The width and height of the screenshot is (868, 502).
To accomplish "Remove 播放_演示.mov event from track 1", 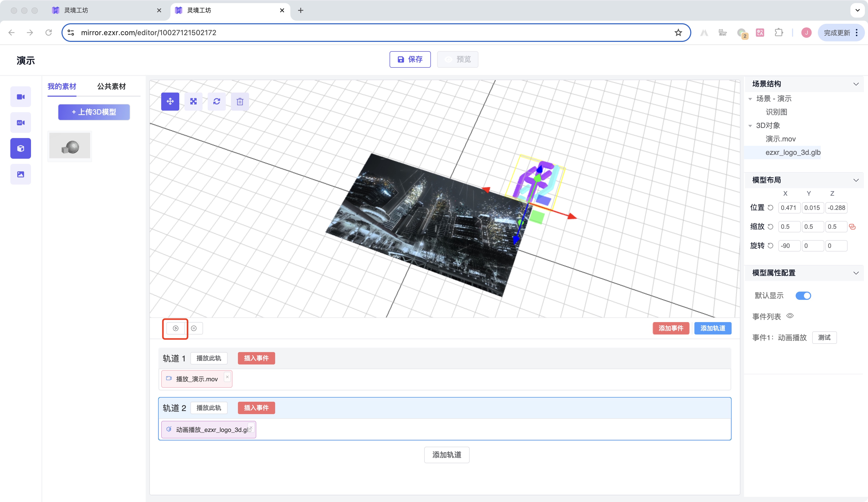I will 227,377.
